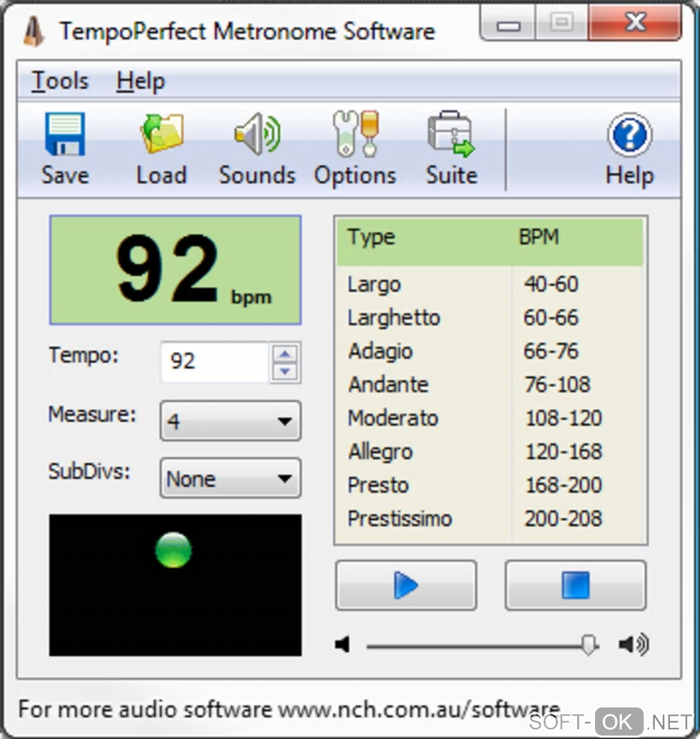This screenshot has width=700, height=739.
Task: Open the Help menu
Action: [x=141, y=80]
